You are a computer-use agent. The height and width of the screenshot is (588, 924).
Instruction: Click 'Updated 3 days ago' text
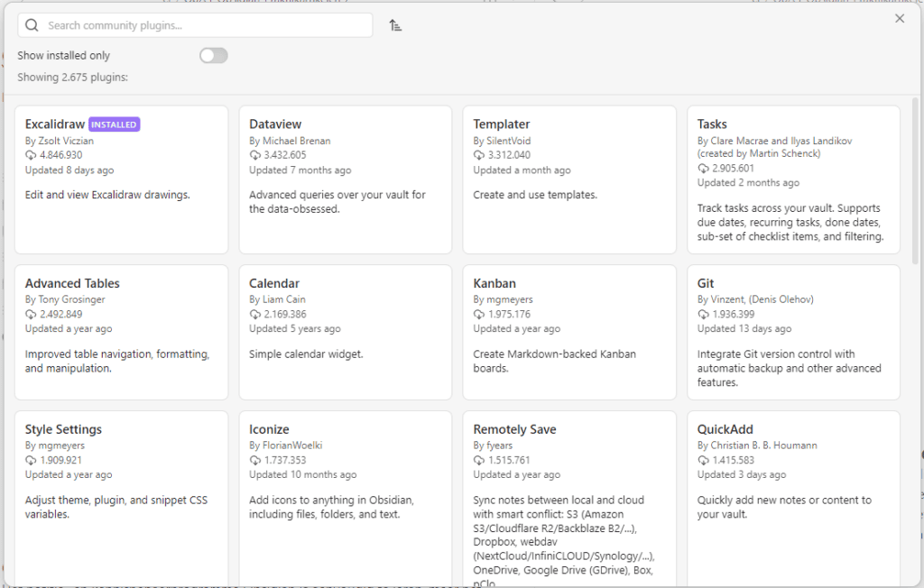point(742,475)
